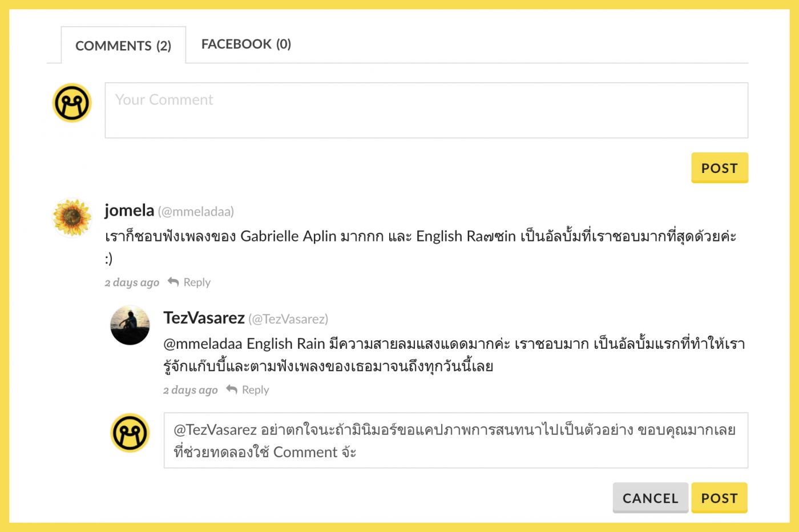The width and height of the screenshot is (799, 532).
Task: Click the yellow avatar beside the top comment box
Action: [x=72, y=103]
